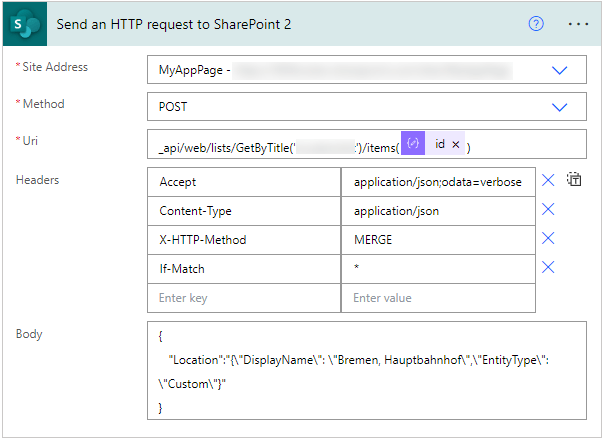The height and width of the screenshot is (443, 604).
Task: Open help for this SharePoint action
Action: pyautogui.click(x=536, y=24)
